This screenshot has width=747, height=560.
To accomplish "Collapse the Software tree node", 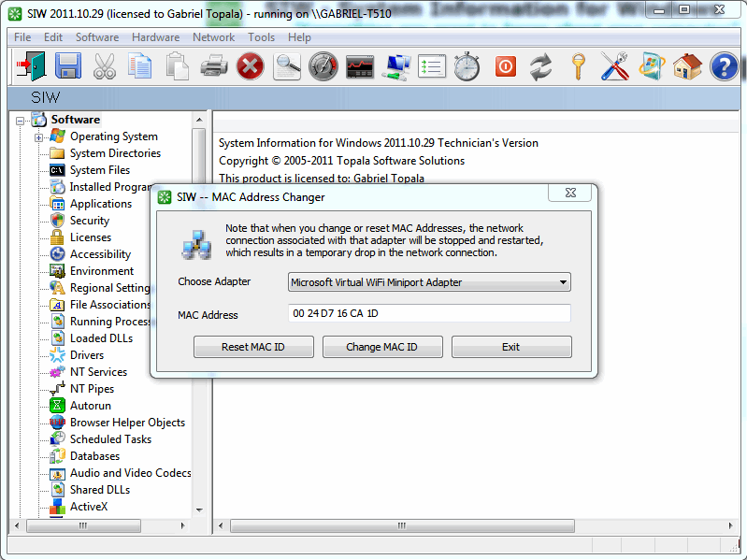I will [x=20, y=120].
